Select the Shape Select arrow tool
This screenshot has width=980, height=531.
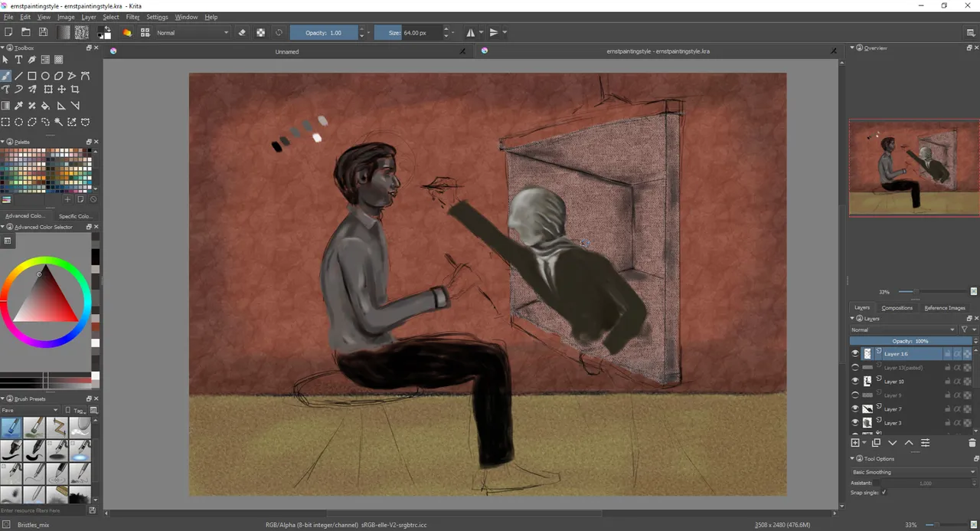tap(5, 60)
